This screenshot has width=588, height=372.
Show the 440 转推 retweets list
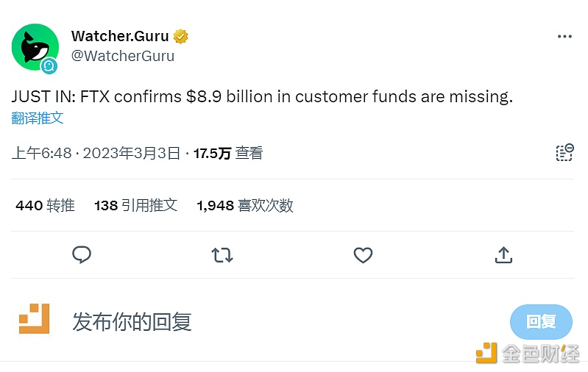[x=45, y=206]
